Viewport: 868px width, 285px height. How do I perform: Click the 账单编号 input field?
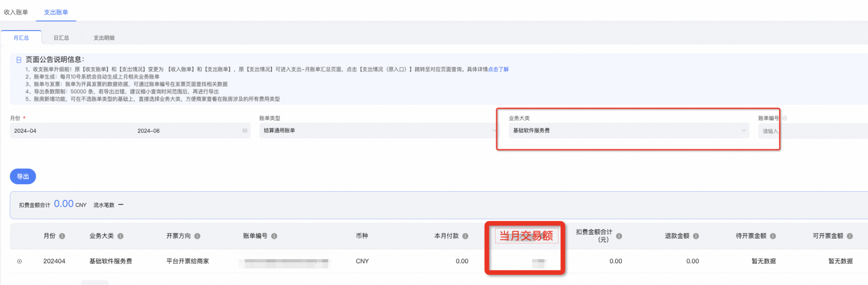tap(813, 131)
